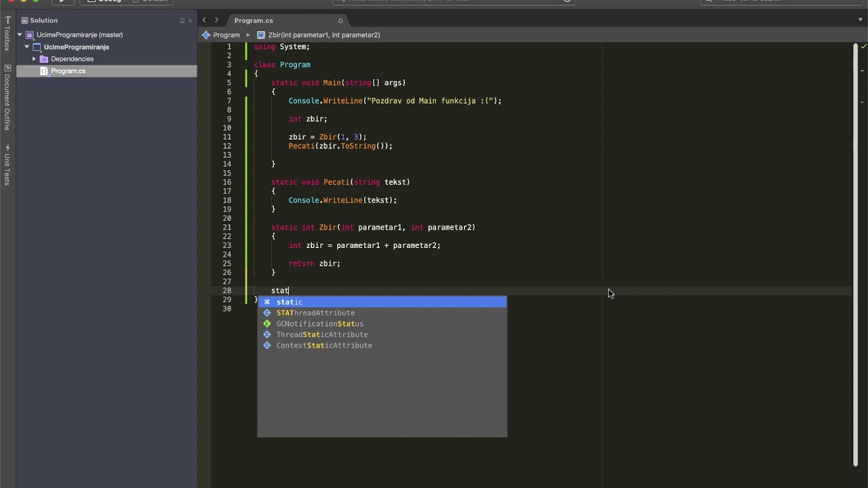Screen dimensions: 868x488
Task: Collapse the UcimeProgramiranje project node
Action: click(27, 47)
